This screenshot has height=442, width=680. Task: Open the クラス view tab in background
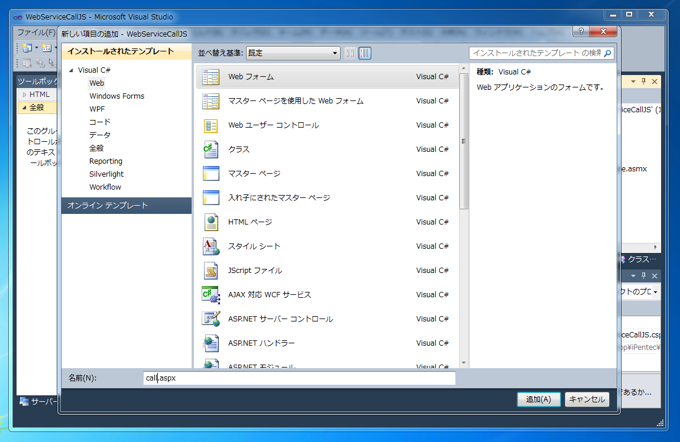coord(639,259)
